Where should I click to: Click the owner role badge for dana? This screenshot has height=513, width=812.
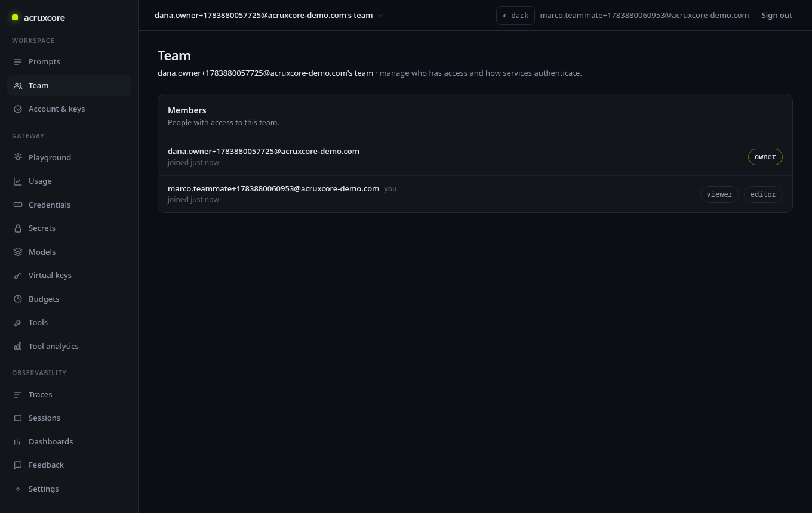click(x=765, y=157)
